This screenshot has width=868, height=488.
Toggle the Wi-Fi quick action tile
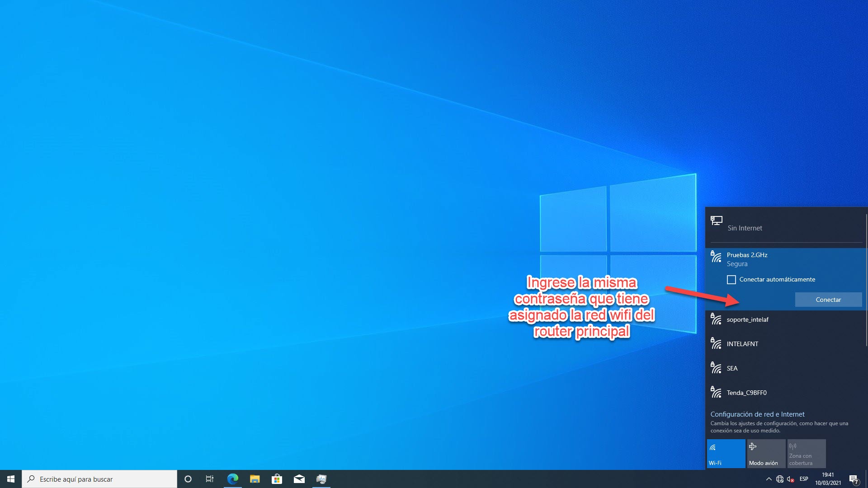[726, 453]
